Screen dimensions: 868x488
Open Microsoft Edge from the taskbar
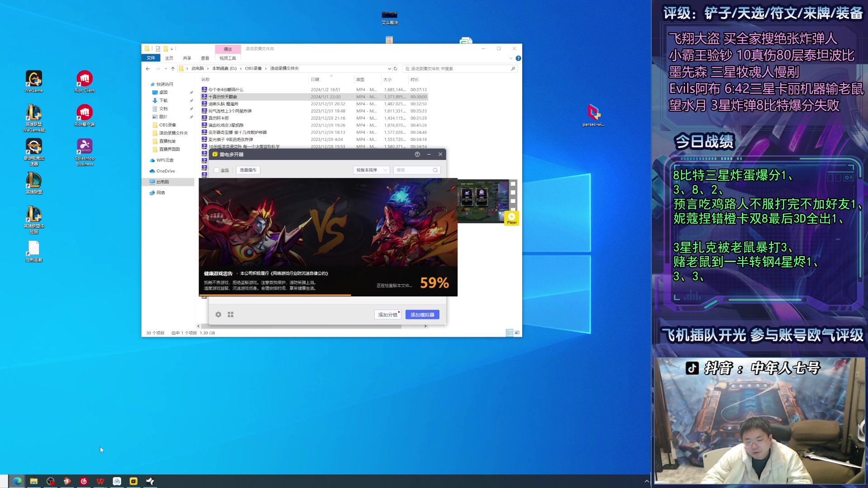pos(17,481)
